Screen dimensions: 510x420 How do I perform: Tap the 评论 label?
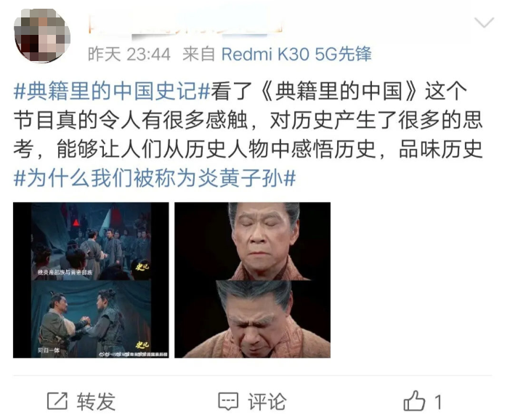pos(267,401)
